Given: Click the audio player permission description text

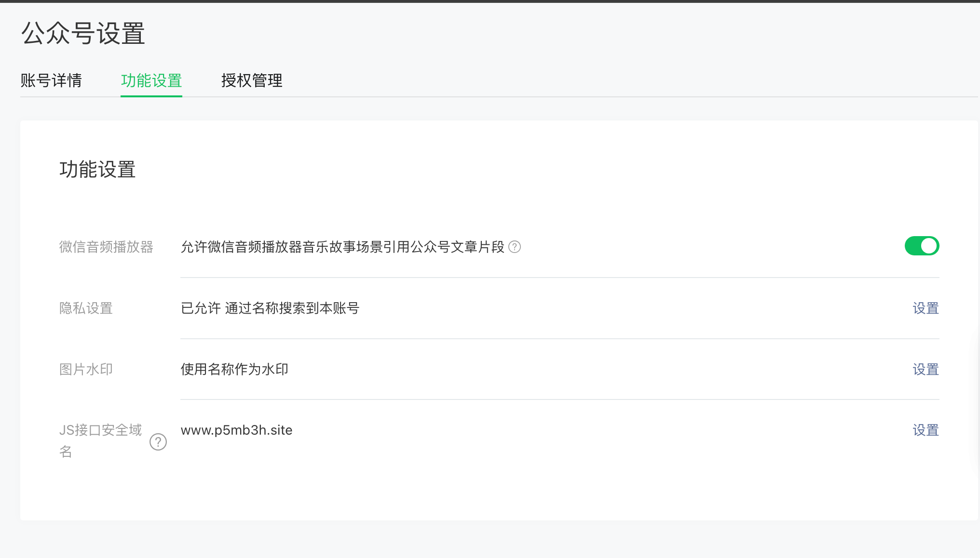Looking at the screenshot, I should click(342, 247).
